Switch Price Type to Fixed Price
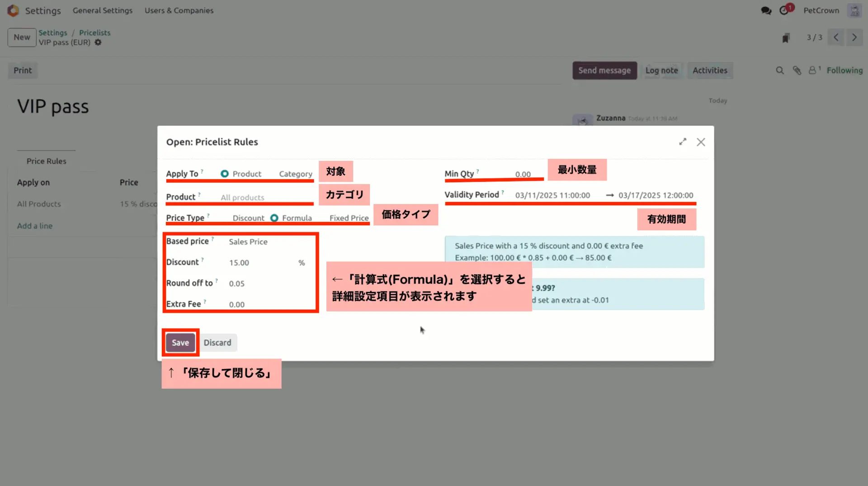The height and width of the screenshot is (486, 868). click(349, 218)
